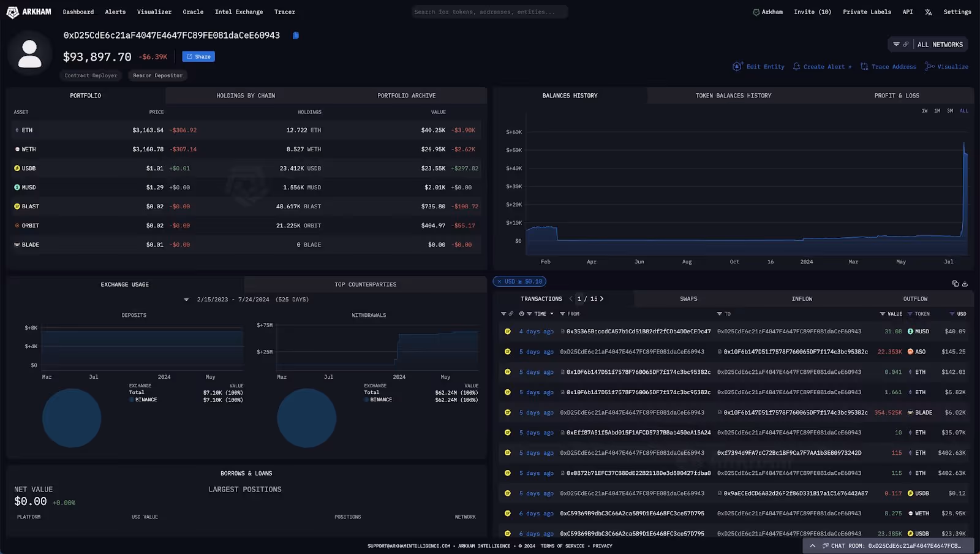Open the filter icon next to ALL NETWORKS
The image size is (980, 554).
point(896,44)
